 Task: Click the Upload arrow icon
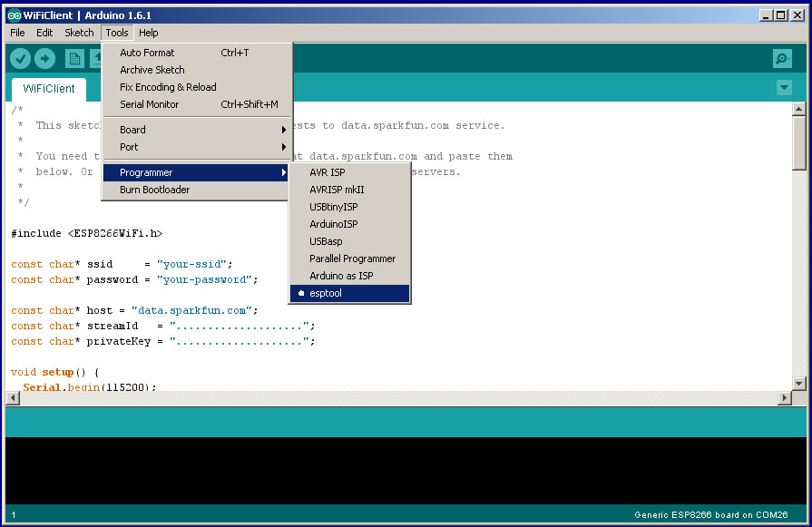point(45,58)
